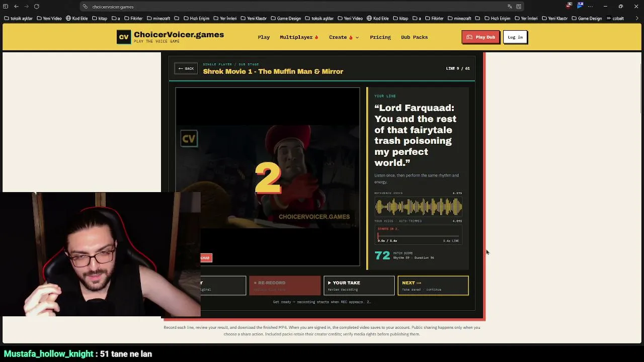Open the first 'Yer İmleri' bookmark folder
This screenshot has height=362, width=644.
(225, 19)
